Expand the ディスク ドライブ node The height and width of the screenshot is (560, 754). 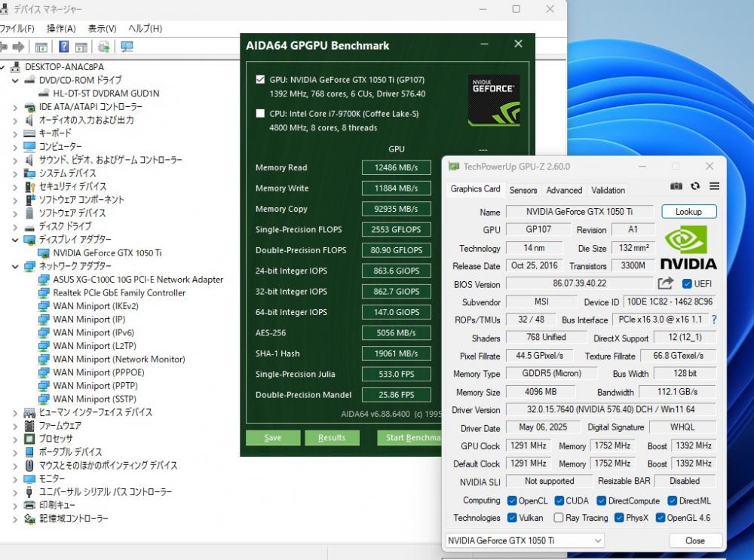click(15, 227)
